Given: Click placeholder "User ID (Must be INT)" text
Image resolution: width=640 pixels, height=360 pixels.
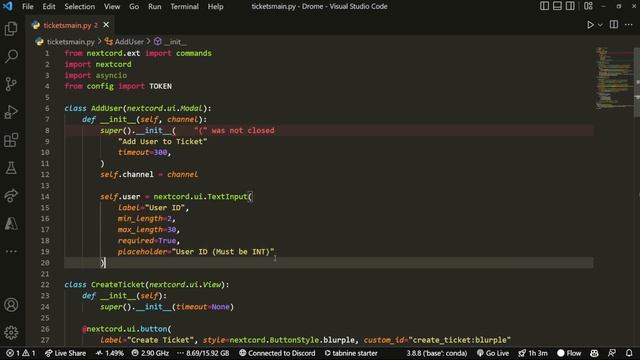Looking at the screenshot, I should [x=223, y=252].
